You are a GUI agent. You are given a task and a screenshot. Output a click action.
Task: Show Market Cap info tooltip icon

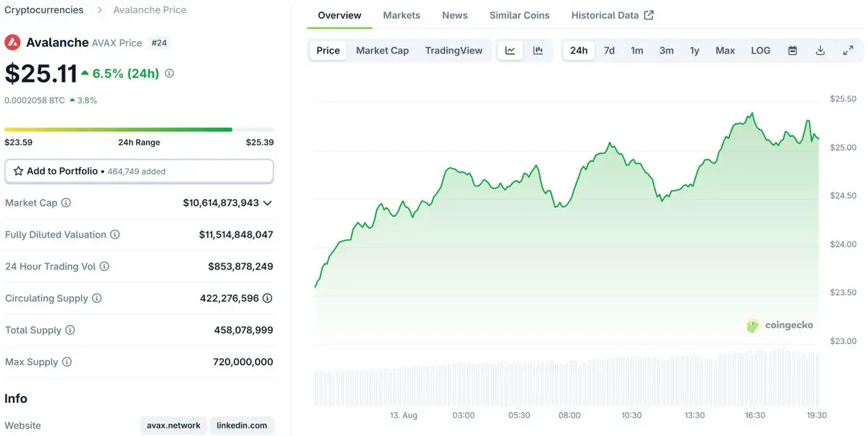tap(66, 203)
